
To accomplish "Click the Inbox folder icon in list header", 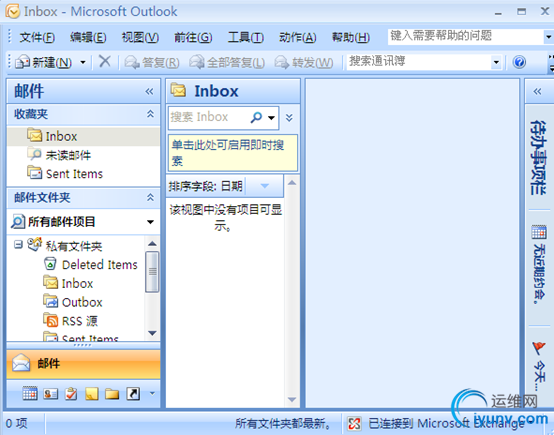I will (x=178, y=90).
